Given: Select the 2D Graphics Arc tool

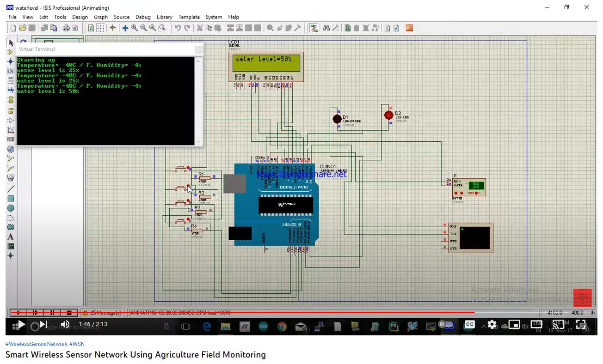Looking at the screenshot, I should 11,218.
